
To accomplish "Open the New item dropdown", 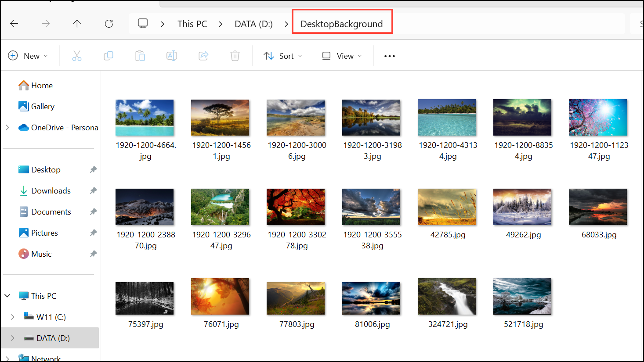I will pos(28,56).
